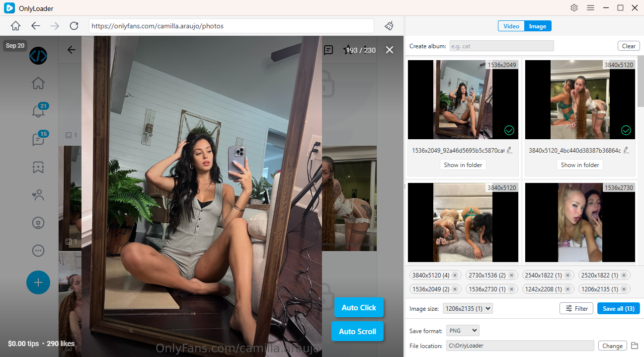Toggle green checkmark on 3840x5120 thumbnail
The width and height of the screenshot is (644, 357).
pos(626,130)
